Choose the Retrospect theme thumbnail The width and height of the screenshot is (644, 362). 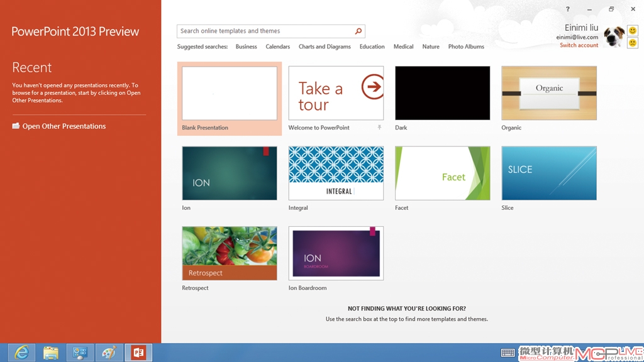pyautogui.click(x=230, y=253)
